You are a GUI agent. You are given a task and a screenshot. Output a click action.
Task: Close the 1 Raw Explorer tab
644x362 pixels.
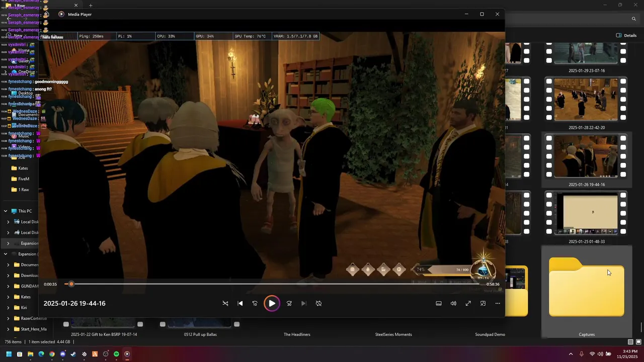click(x=76, y=6)
